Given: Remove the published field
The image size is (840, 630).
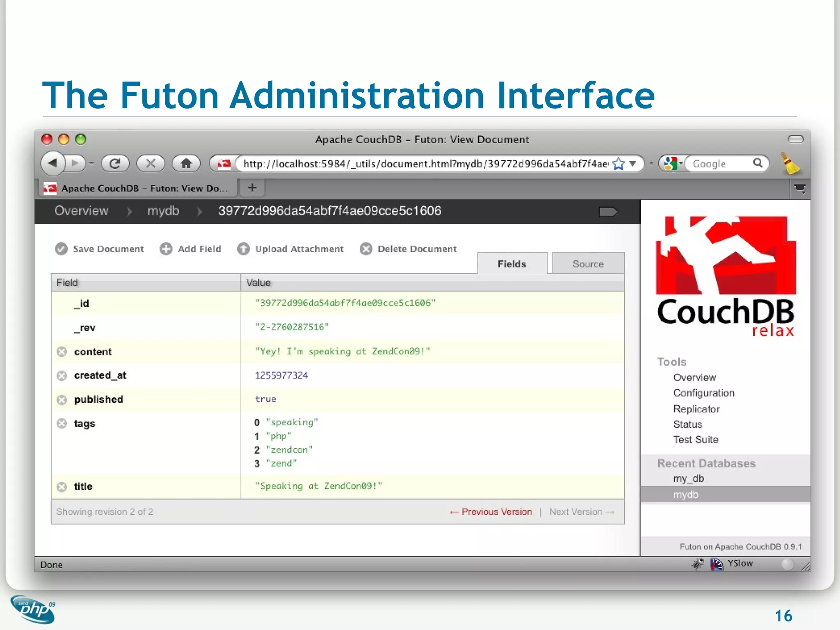Looking at the screenshot, I should pos(62,400).
